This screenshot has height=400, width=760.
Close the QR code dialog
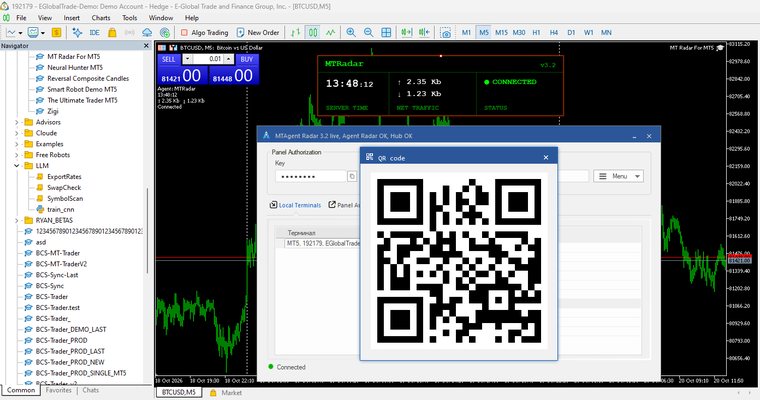[x=546, y=157]
